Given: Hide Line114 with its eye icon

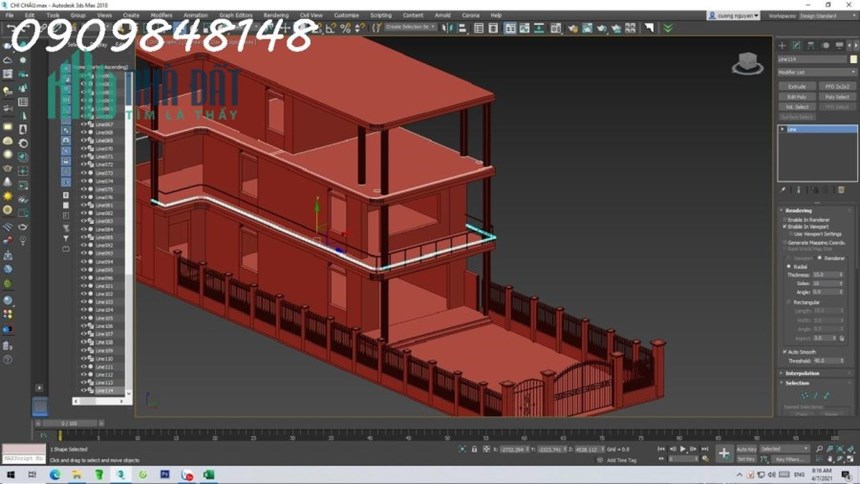Looking at the screenshot, I should pos(83,391).
